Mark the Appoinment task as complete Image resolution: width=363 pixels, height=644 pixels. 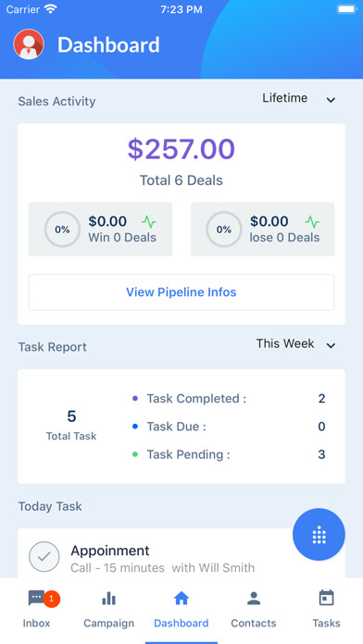point(44,556)
